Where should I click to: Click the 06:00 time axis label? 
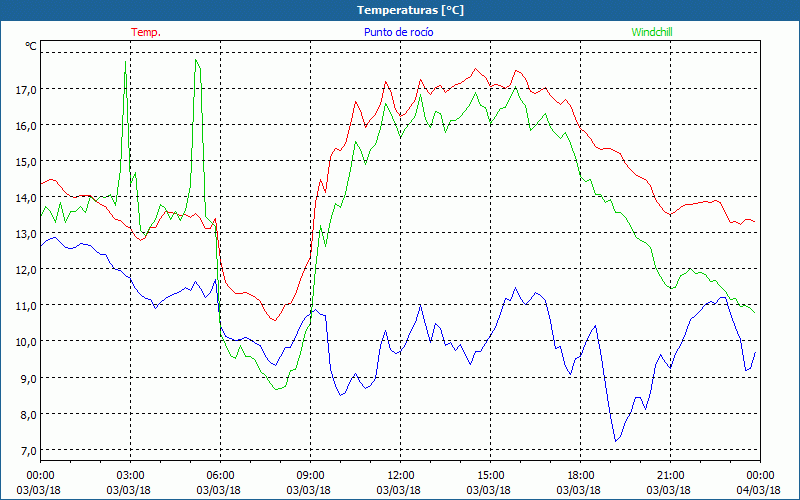click(220, 476)
